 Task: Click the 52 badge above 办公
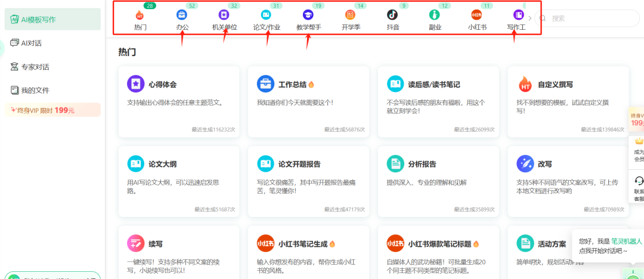tap(192, 6)
